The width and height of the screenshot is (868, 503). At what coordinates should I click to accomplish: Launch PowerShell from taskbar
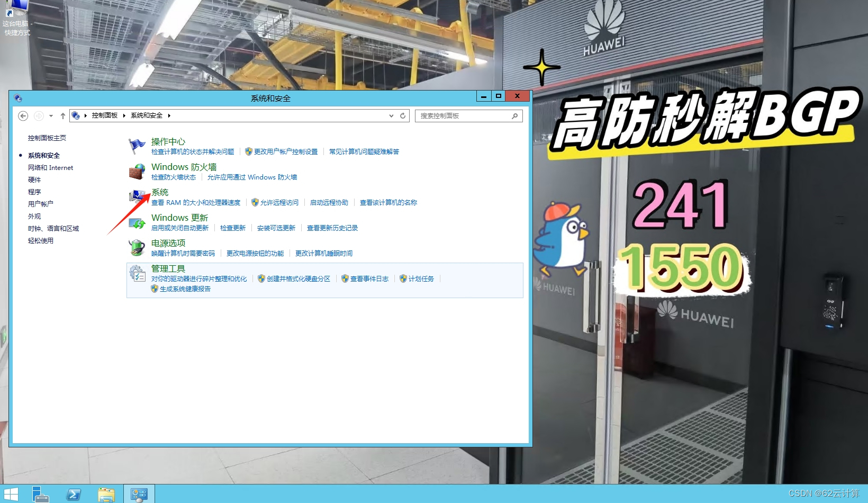click(x=74, y=494)
